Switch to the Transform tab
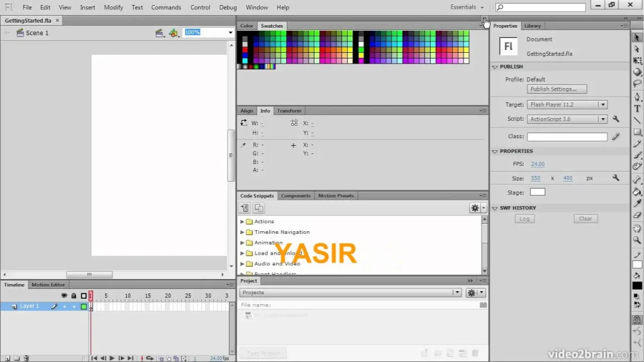Screen dimensions: 644x362 289,111
